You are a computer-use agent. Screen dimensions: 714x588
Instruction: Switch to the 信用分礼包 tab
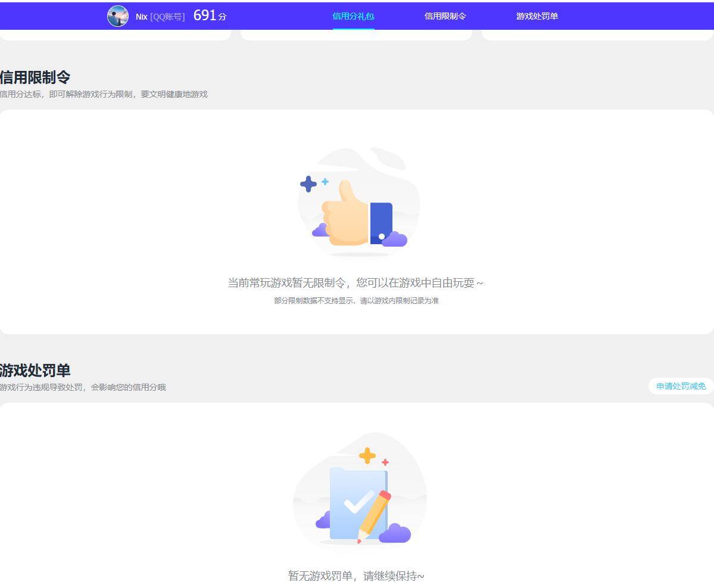(x=354, y=17)
